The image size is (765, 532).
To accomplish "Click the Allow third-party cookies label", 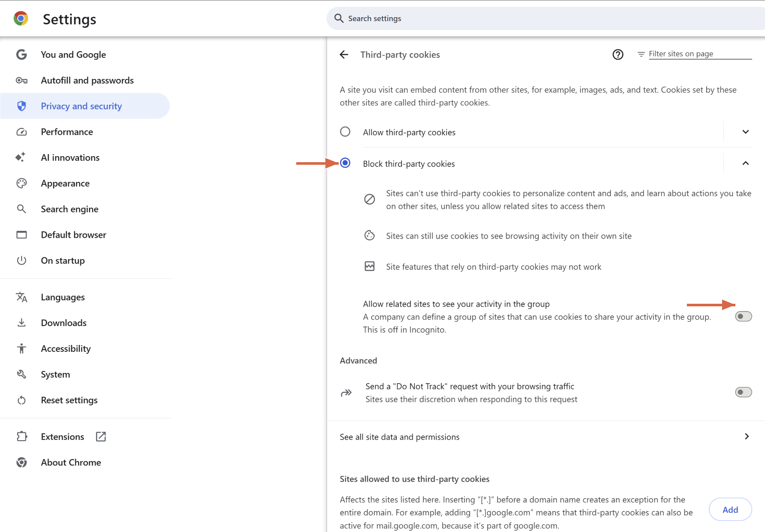I will pyautogui.click(x=409, y=132).
